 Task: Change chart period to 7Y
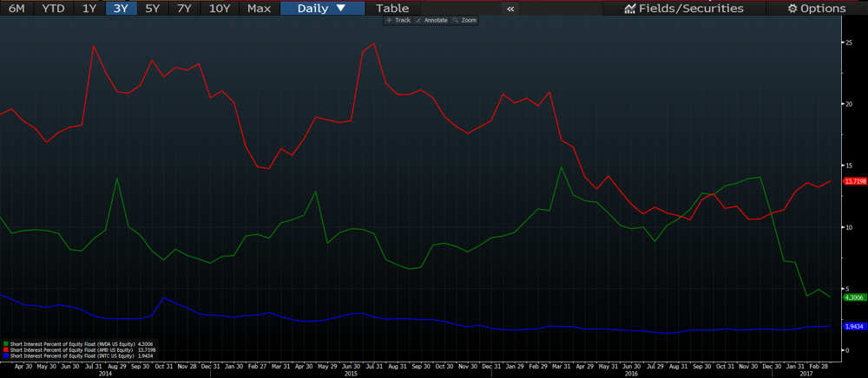point(183,9)
